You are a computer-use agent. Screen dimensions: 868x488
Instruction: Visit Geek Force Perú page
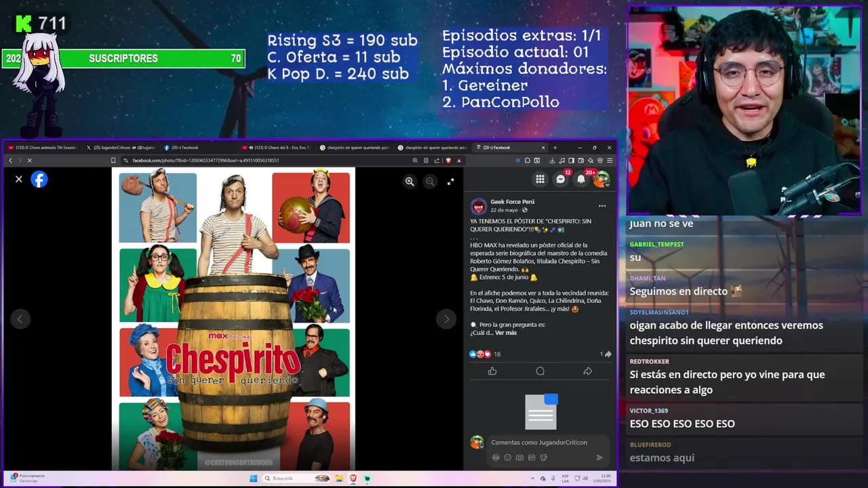513,201
